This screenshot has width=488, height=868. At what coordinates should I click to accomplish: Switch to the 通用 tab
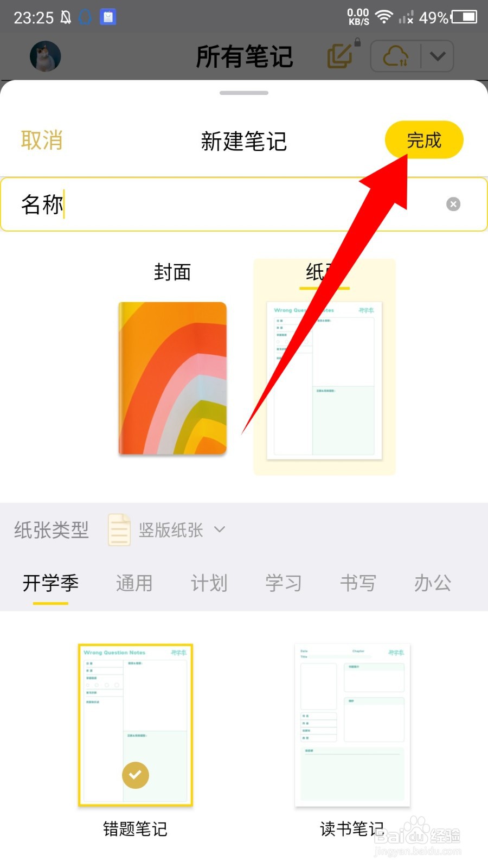(x=134, y=583)
